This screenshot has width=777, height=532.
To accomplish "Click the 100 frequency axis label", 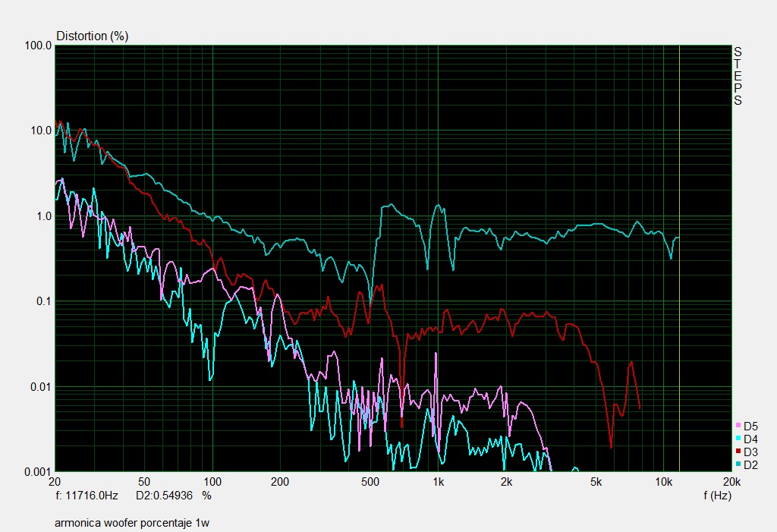I will coord(212,482).
